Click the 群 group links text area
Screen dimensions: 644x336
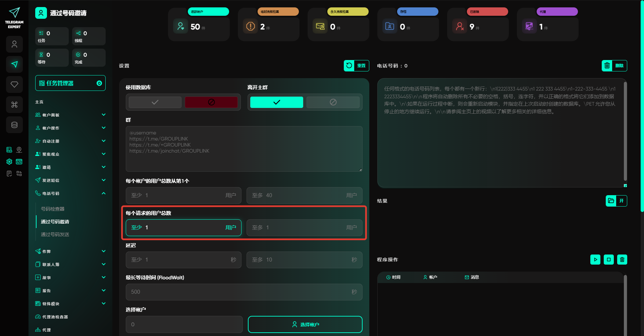coord(244,149)
